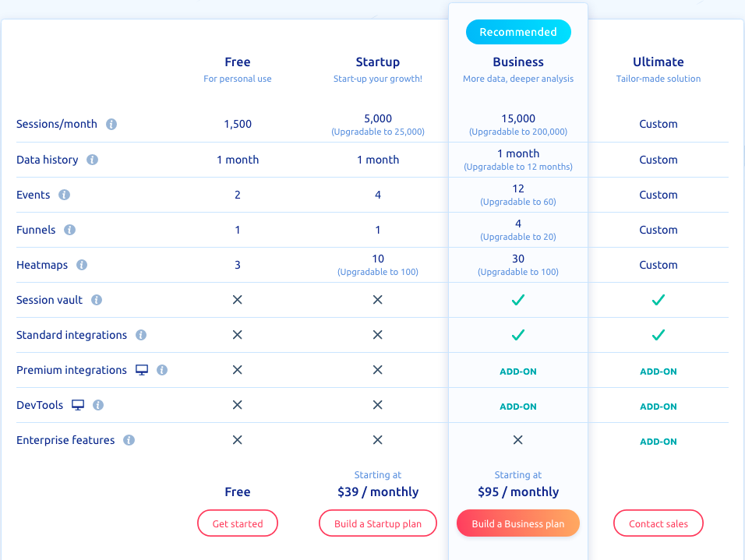Image resolution: width=745 pixels, height=560 pixels.
Task: Click the Contact sales button
Action: pyautogui.click(x=658, y=523)
